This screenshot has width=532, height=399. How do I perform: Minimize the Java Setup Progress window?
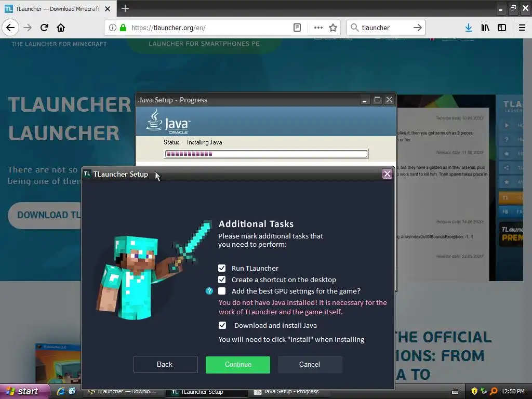pyautogui.click(x=364, y=100)
